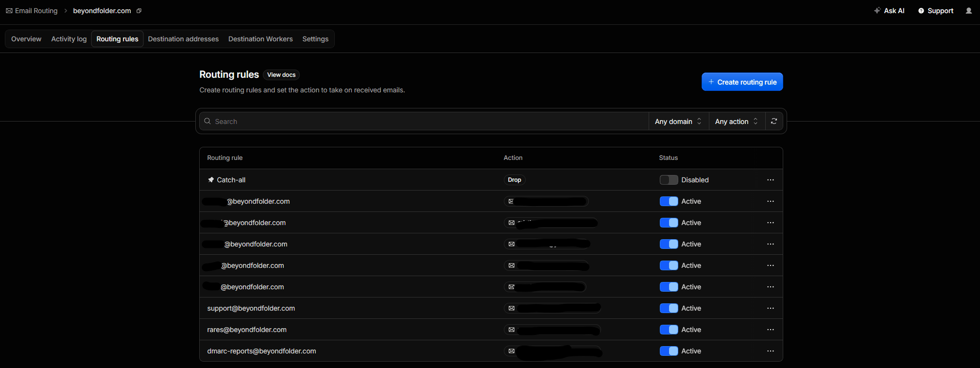Viewport: 980px width, 368px height.
Task: Go to the Activity log tab
Action: [69, 39]
